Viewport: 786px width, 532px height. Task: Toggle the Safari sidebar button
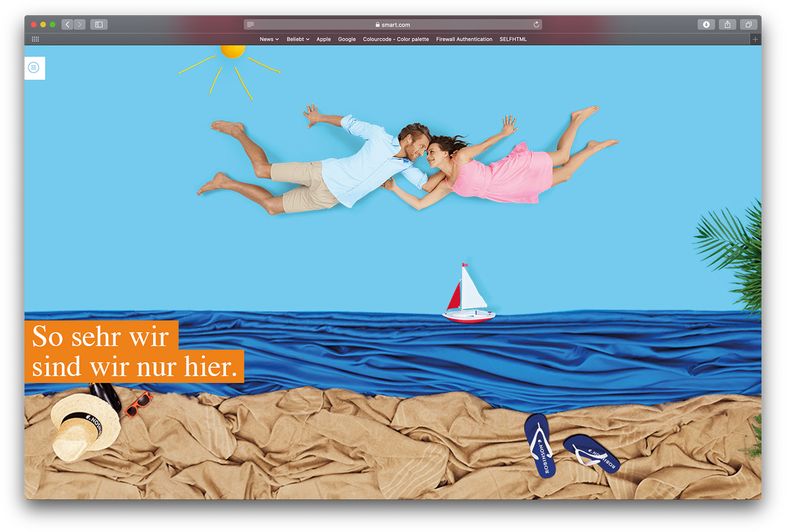click(x=99, y=25)
